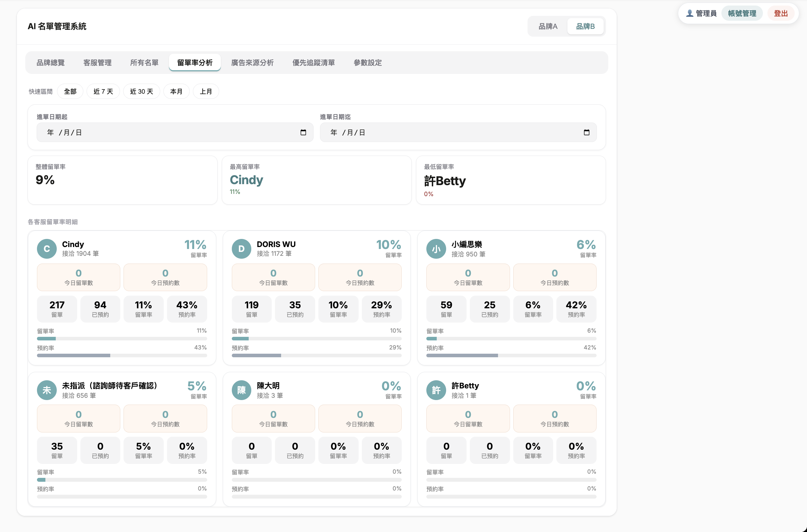Switch to 品牌B
This screenshot has height=532, width=807.
pos(586,27)
